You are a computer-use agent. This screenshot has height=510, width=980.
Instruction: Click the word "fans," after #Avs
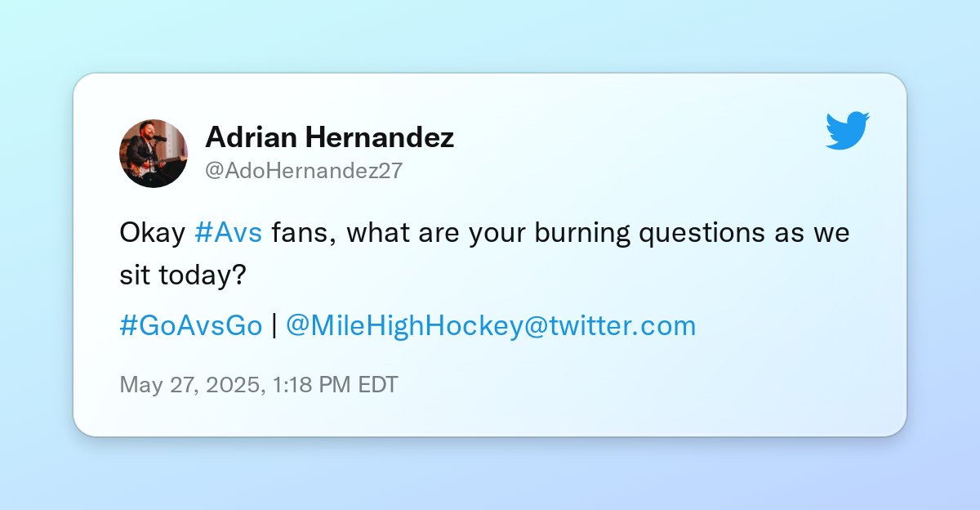[301, 234]
